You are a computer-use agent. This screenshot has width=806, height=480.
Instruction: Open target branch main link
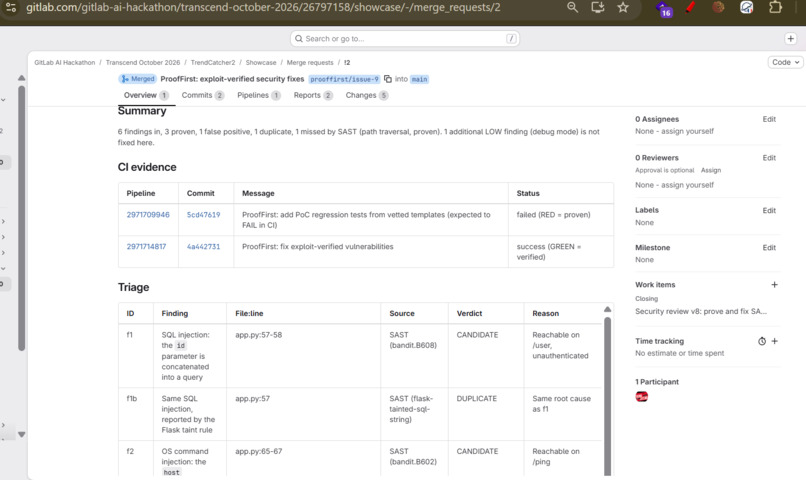point(419,79)
